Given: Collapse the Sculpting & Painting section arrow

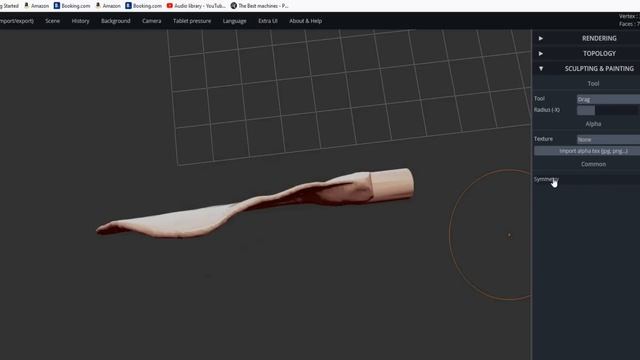Looking at the screenshot, I should [x=541, y=69].
